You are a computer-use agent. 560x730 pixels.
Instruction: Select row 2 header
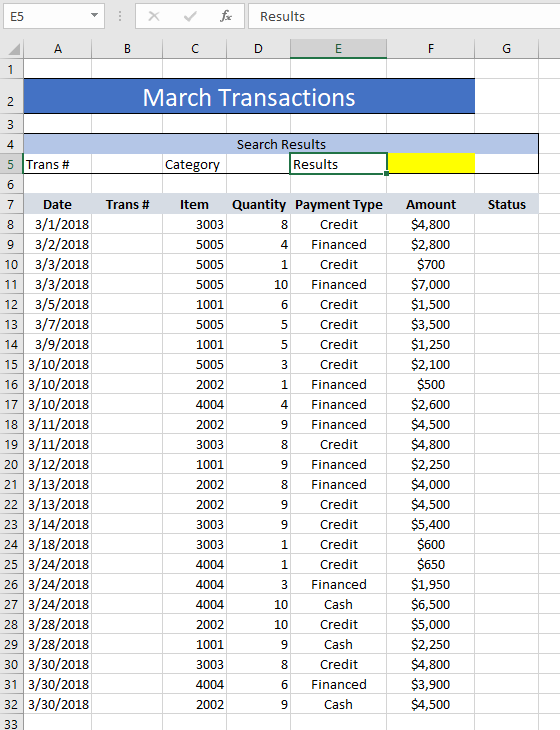click(11, 96)
